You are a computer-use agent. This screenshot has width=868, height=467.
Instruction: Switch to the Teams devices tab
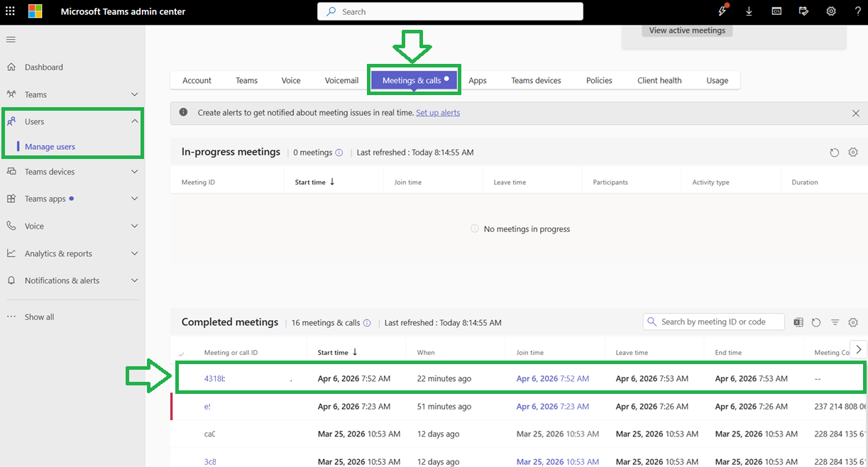click(x=536, y=80)
